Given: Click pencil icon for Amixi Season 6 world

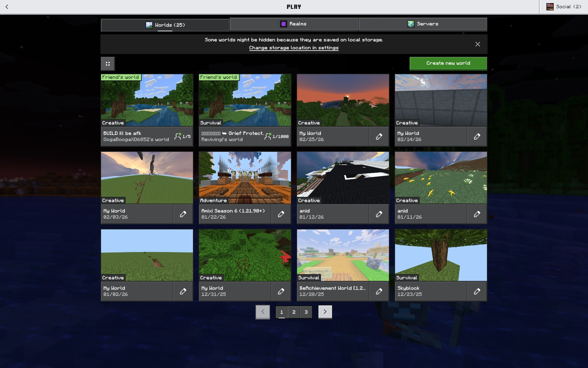Looking at the screenshot, I should click(281, 214).
